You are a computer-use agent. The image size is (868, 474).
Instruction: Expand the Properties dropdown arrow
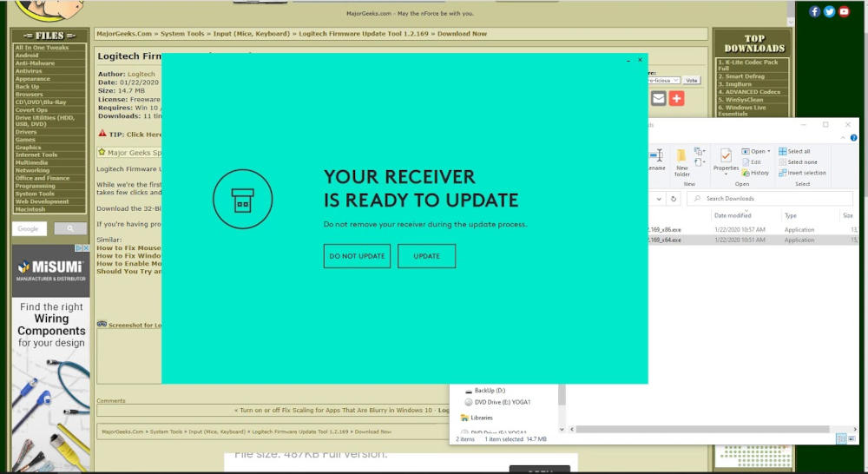pos(726,174)
